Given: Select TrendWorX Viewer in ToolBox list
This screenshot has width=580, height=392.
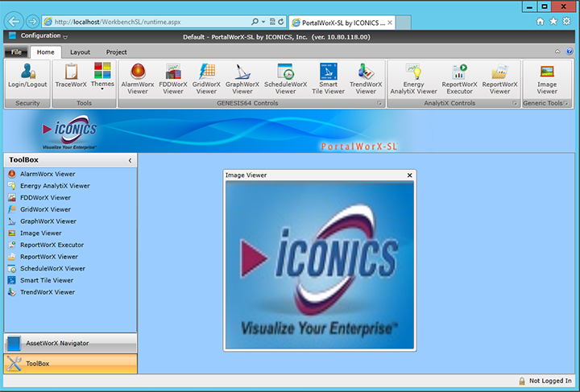Looking at the screenshot, I should [x=70, y=292].
